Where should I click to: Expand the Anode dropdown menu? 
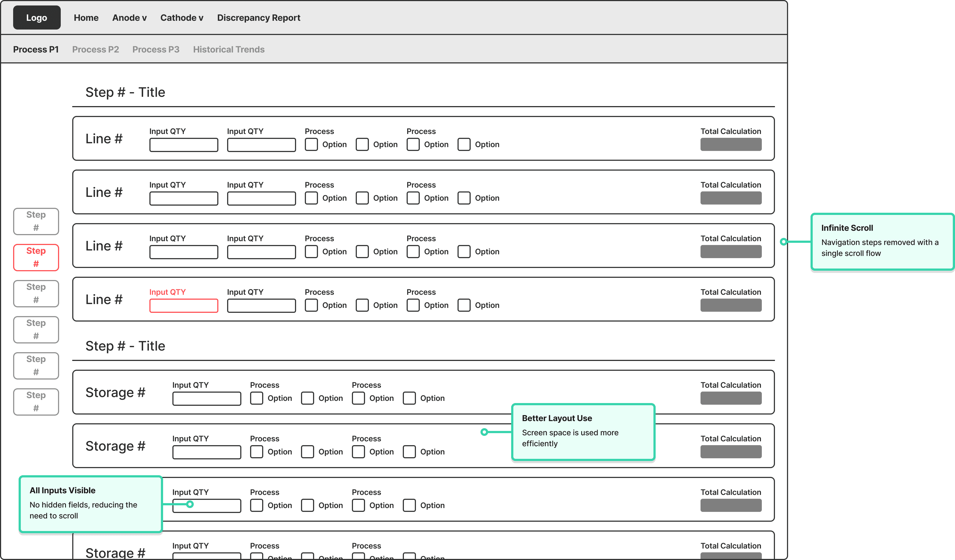[129, 18]
